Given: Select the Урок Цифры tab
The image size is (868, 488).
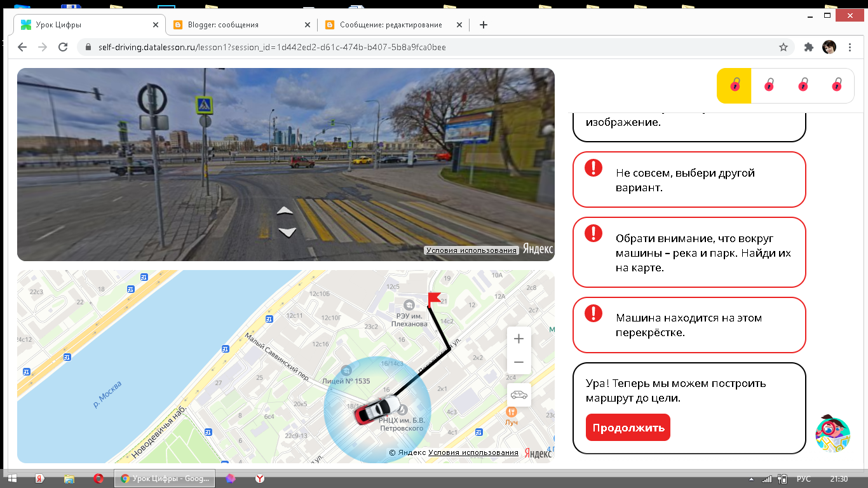Looking at the screenshot, I should point(90,25).
